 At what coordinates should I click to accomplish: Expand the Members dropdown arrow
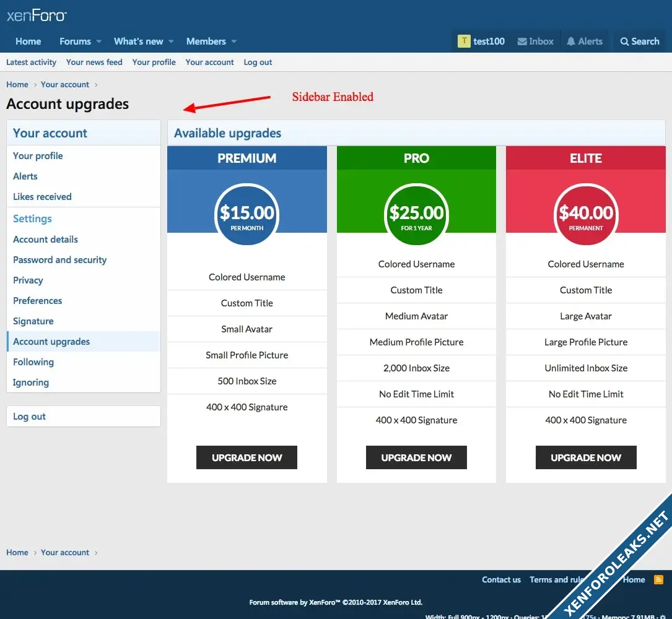coord(234,41)
